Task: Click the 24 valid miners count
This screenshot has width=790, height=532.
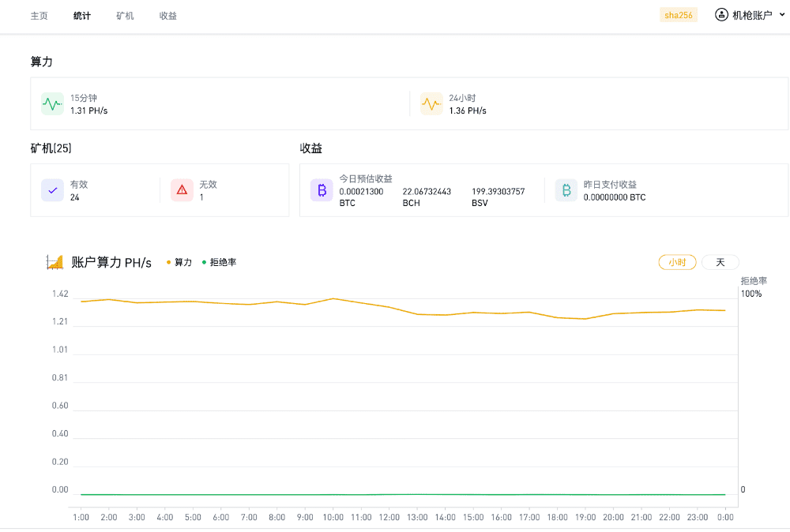Action: [x=75, y=197]
